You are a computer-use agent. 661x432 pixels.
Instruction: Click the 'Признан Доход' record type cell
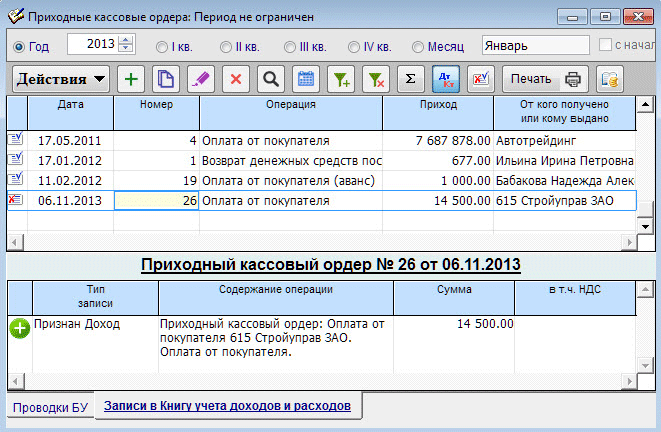click(x=95, y=343)
